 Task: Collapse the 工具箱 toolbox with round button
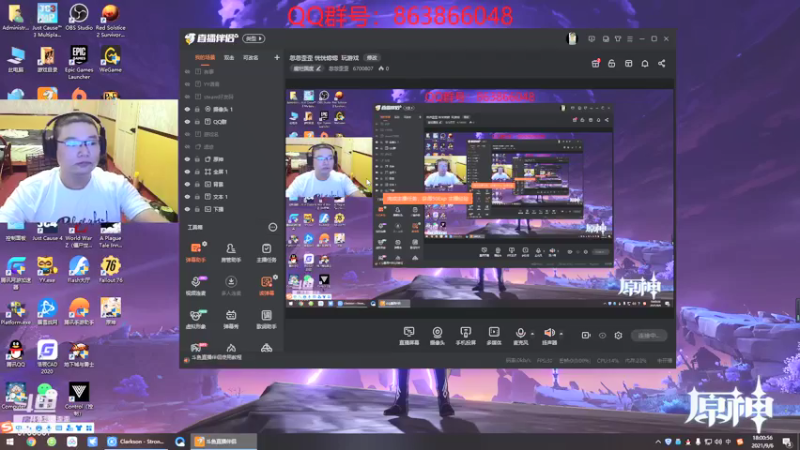(273, 227)
